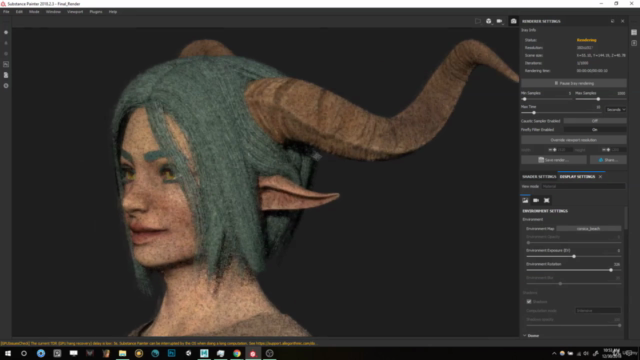Open the Plugins menu

[x=96, y=12]
